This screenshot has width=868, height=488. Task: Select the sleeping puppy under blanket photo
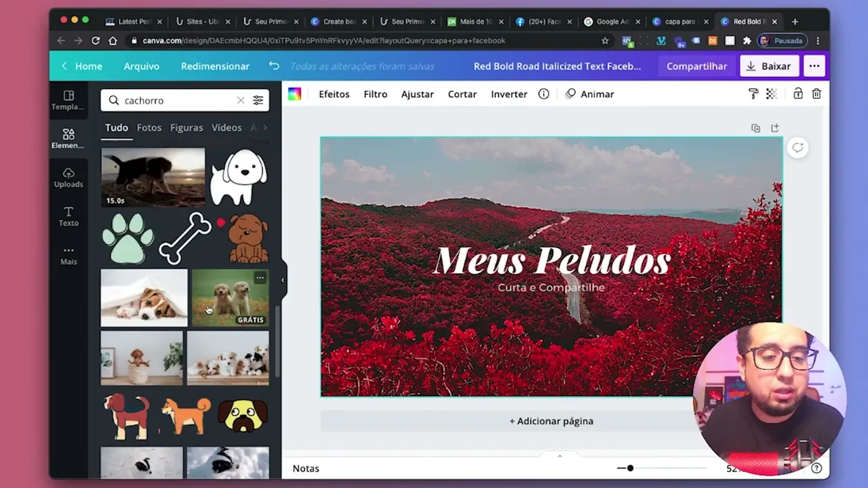pyautogui.click(x=144, y=298)
